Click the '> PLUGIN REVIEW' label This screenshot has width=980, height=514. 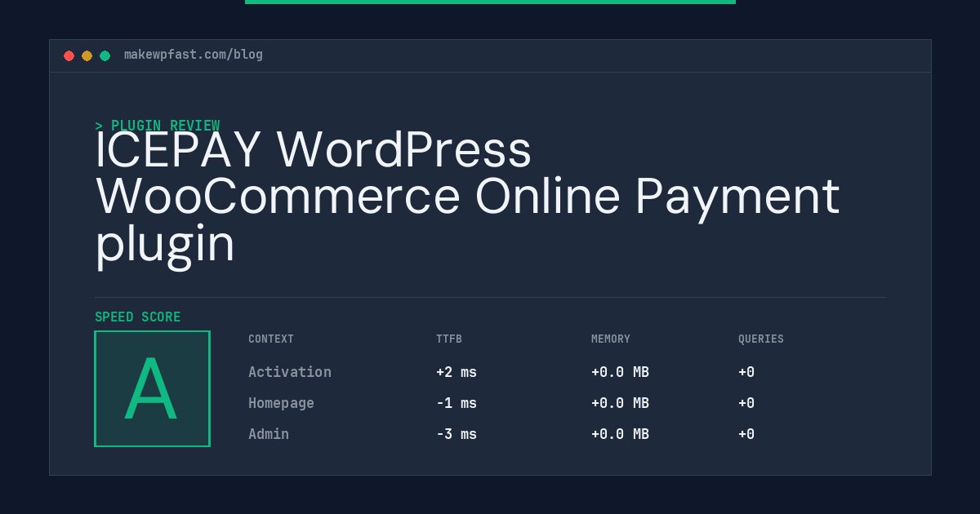click(158, 126)
